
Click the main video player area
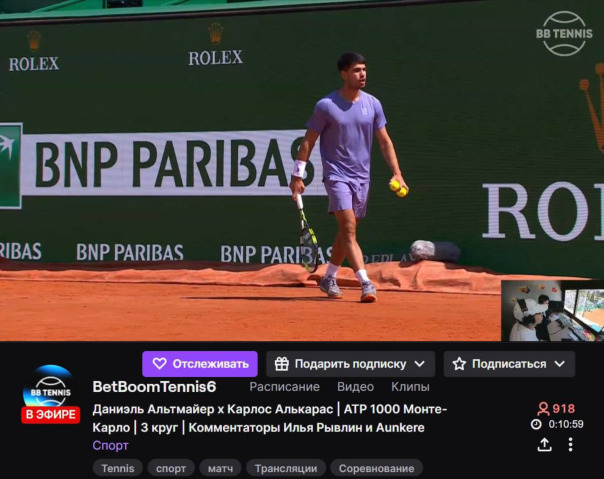click(302, 170)
